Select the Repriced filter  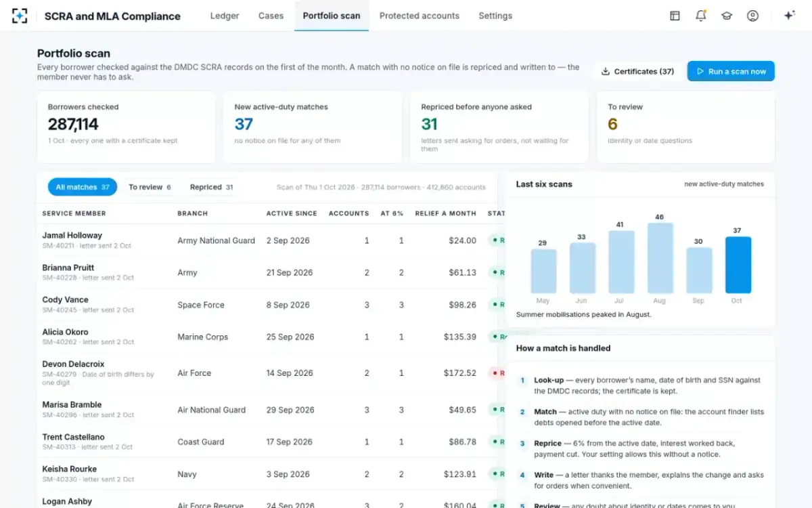[x=211, y=187]
